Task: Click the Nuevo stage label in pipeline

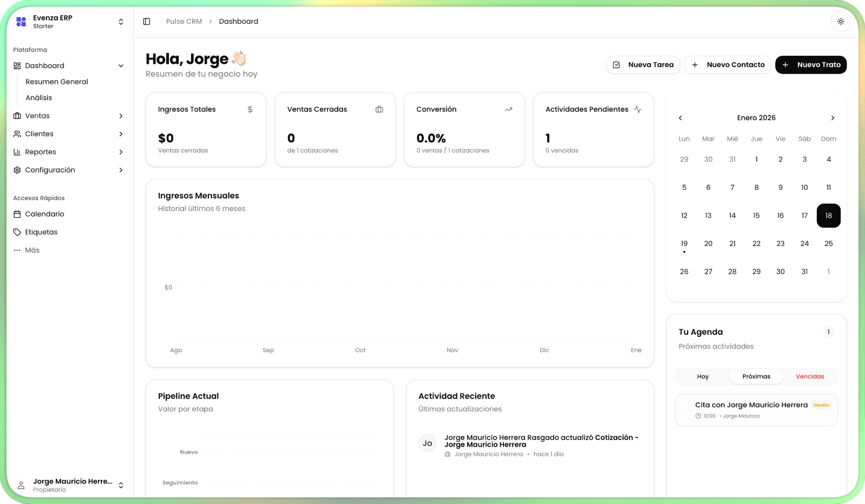Action: 189,452
